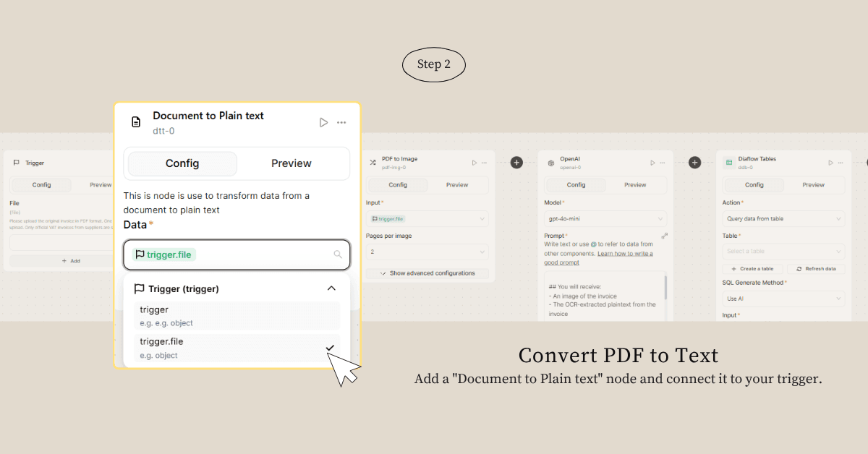The height and width of the screenshot is (454, 868).
Task: Click the OpenAI prompt scrollbar
Action: 665,288
